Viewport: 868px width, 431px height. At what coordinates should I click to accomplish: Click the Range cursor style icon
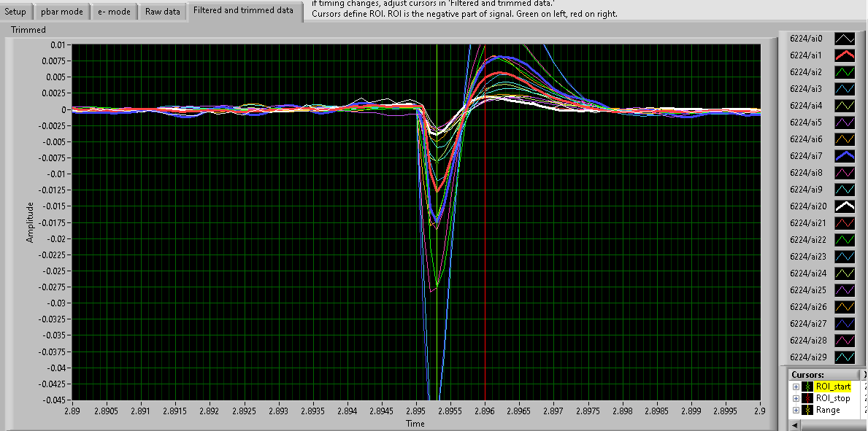[807, 410]
